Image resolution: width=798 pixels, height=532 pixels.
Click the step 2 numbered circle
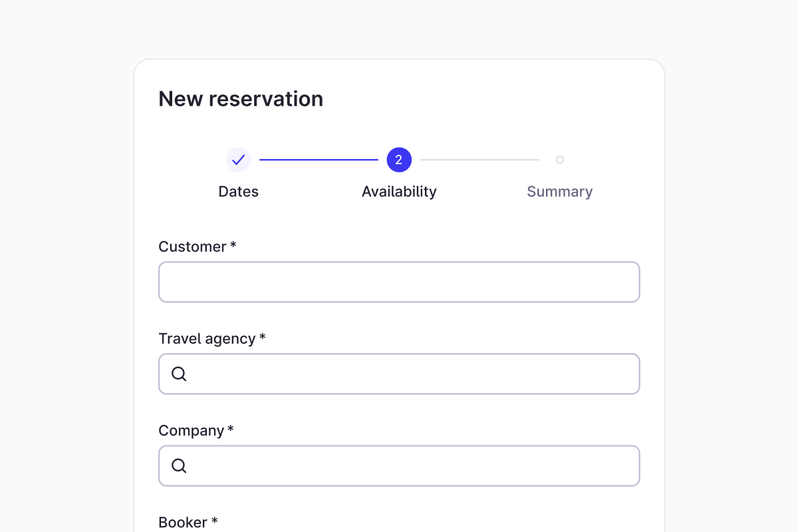[399, 160]
